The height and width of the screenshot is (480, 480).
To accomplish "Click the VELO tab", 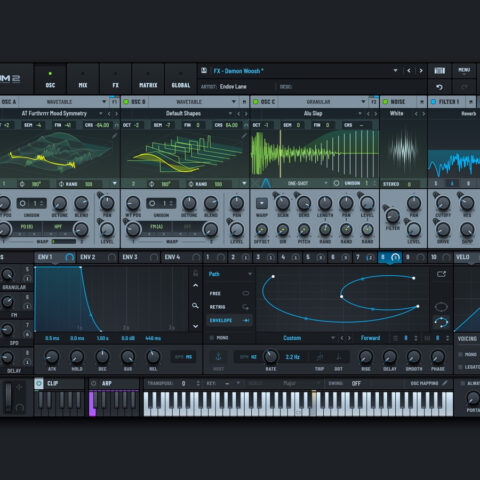I will pyautogui.click(x=467, y=257).
